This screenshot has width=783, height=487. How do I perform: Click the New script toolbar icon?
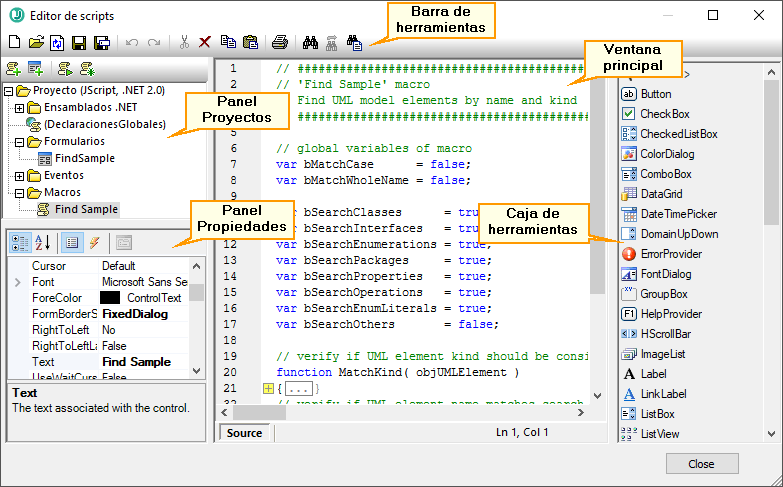13,43
